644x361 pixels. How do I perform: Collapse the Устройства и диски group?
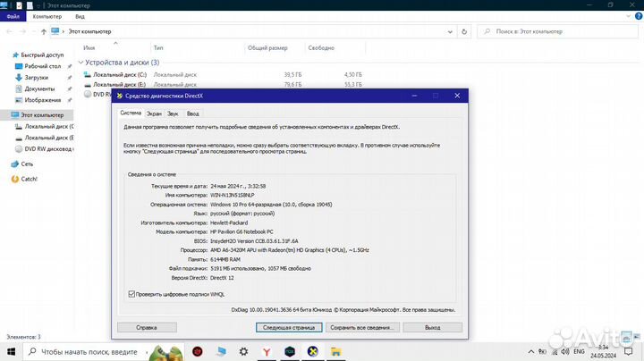(x=80, y=63)
